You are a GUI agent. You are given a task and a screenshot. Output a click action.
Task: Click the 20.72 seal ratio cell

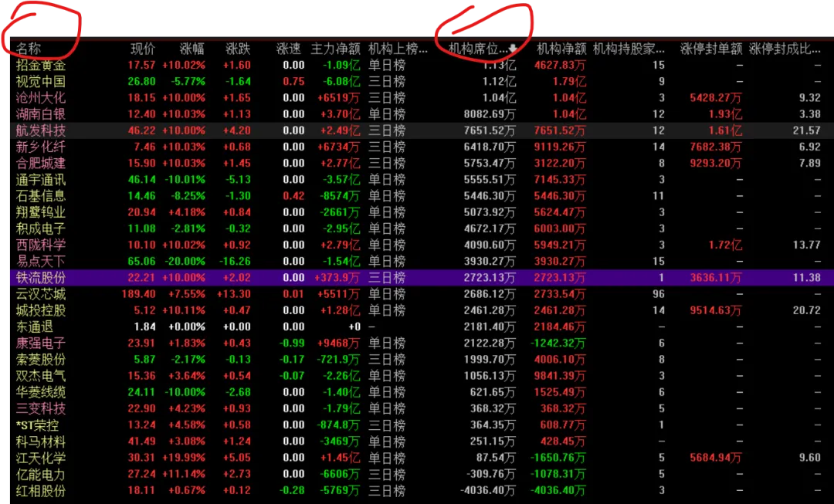pos(807,310)
